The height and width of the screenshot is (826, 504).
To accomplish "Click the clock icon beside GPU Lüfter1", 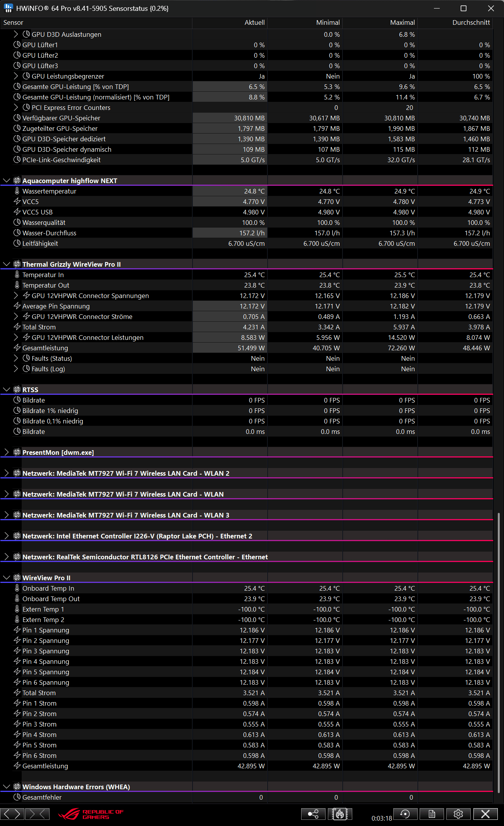I will (x=17, y=45).
